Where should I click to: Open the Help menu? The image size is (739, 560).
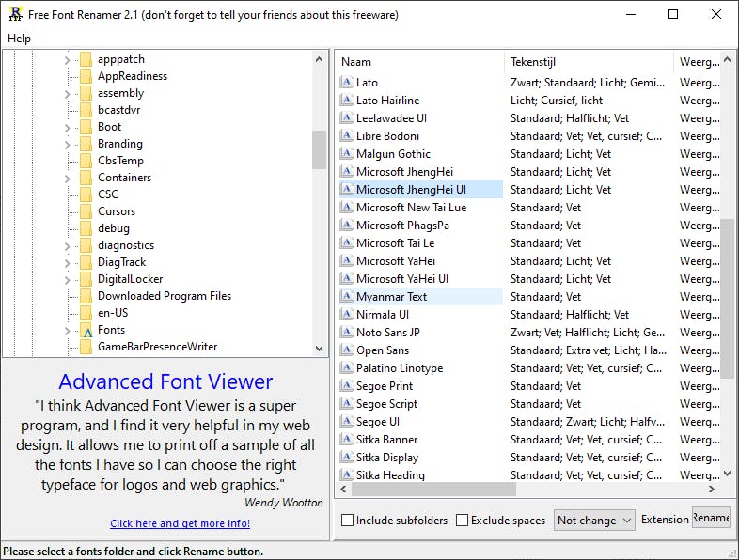(19, 39)
